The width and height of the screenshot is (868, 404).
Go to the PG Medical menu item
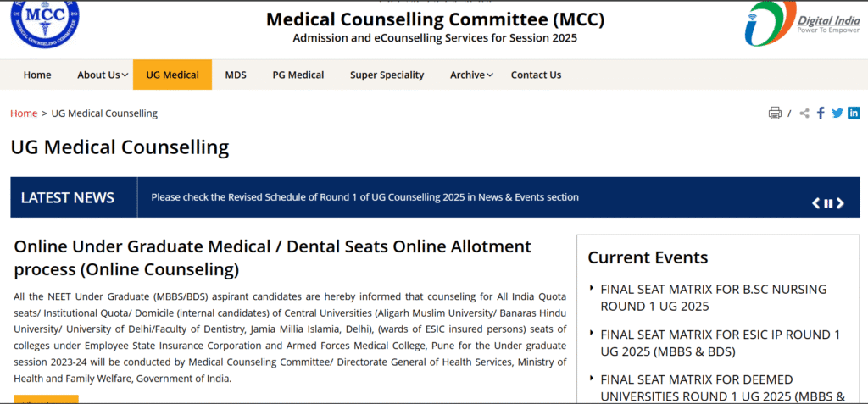[x=298, y=75]
